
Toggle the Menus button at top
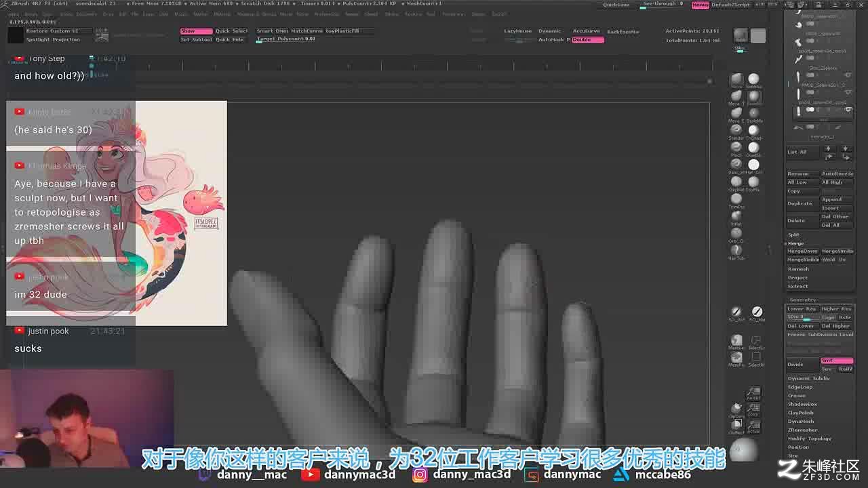tap(701, 5)
